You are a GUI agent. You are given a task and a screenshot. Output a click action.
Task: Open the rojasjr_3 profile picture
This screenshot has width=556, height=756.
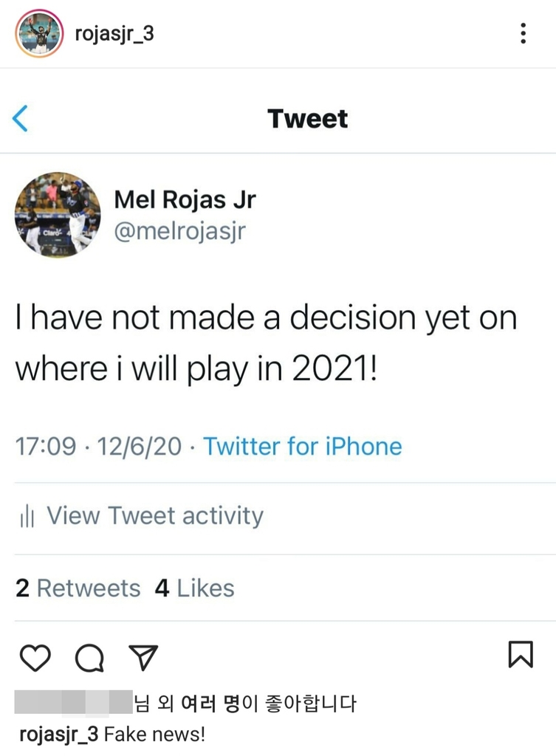[40, 33]
